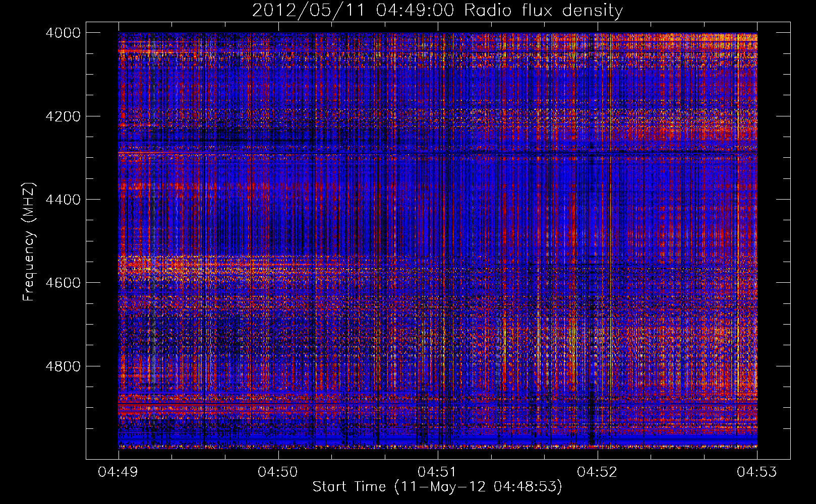The image size is (816, 504).
Task: Click the 04:51 time tick label
Action: [438, 472]
